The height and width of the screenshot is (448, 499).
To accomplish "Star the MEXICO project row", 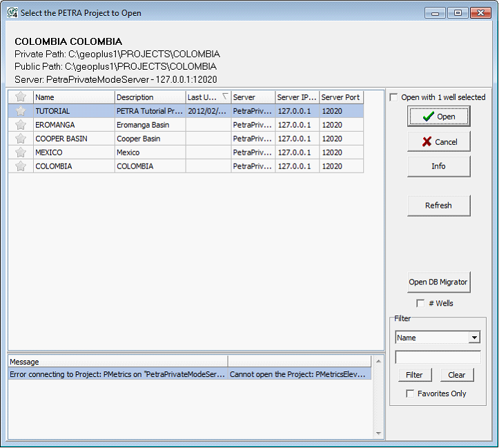I will pyautogui.click(x=21, y=153).
